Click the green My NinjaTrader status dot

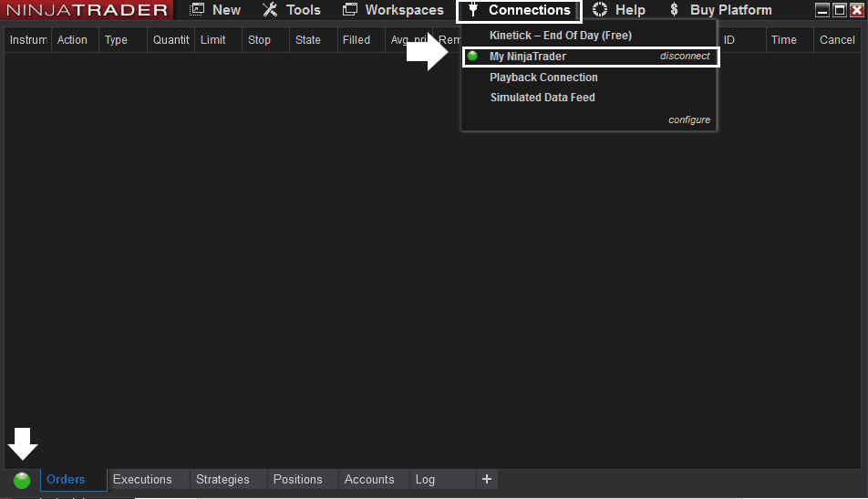[472, 56]
